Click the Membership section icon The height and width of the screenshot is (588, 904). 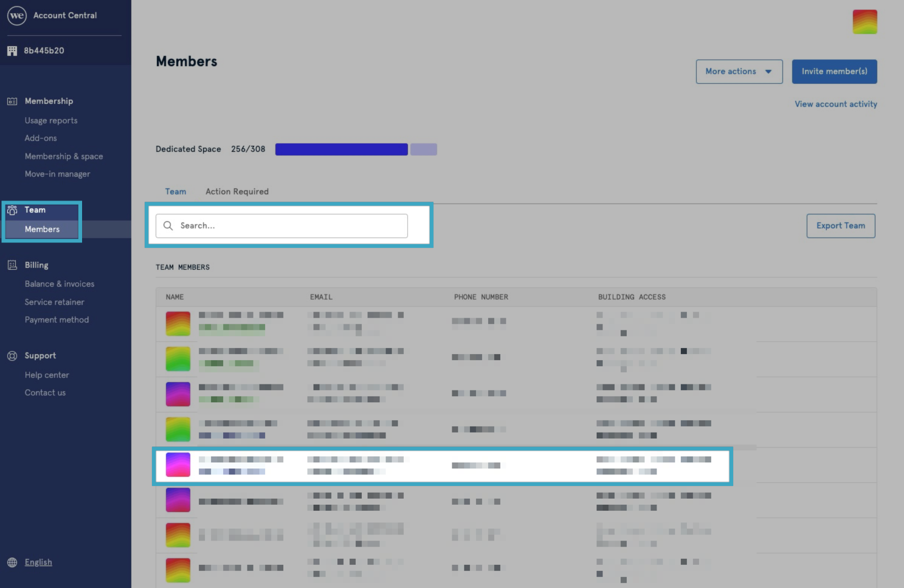pos(12,101)
